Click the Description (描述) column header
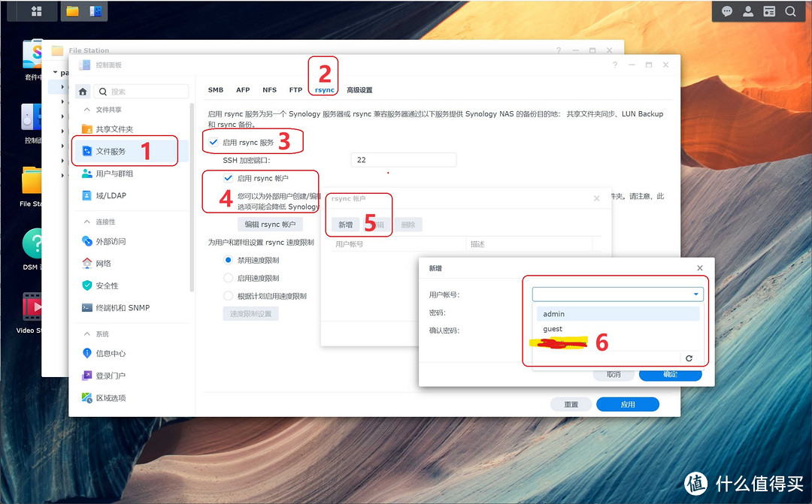Image resolution: width=812 pixels, height=504 pixels. click(529, 243)
